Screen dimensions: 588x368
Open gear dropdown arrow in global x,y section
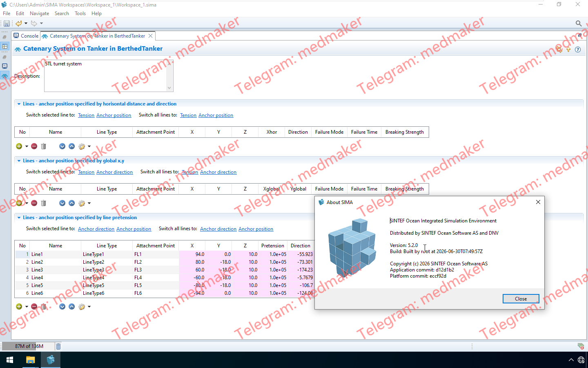tap(89, 203)
